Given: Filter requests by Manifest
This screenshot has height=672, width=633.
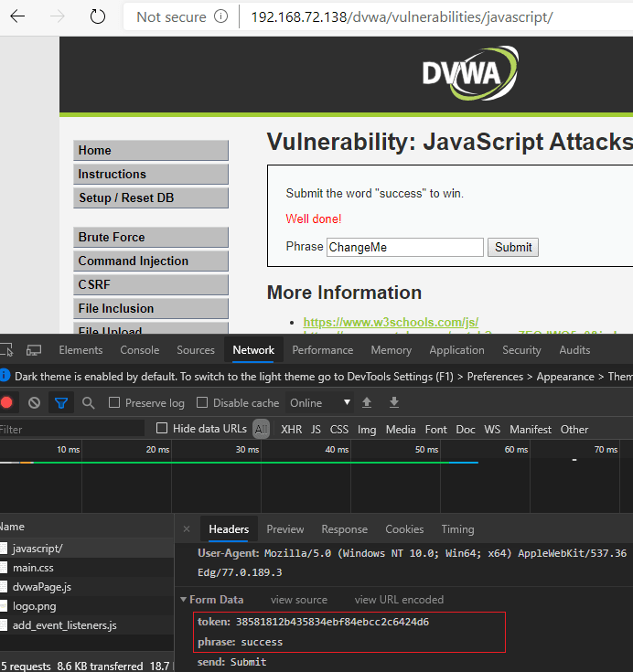Looking at the screenshot, I should coord(531,430).
